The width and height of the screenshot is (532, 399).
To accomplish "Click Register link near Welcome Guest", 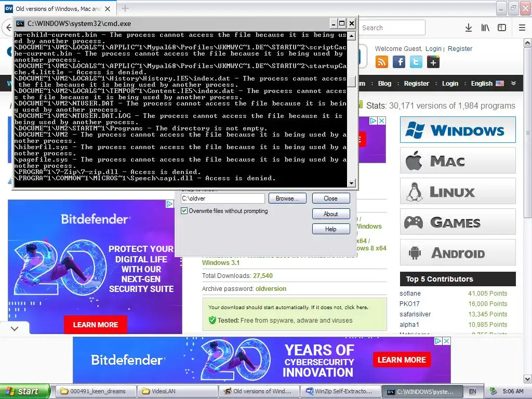I will point(460,48).
